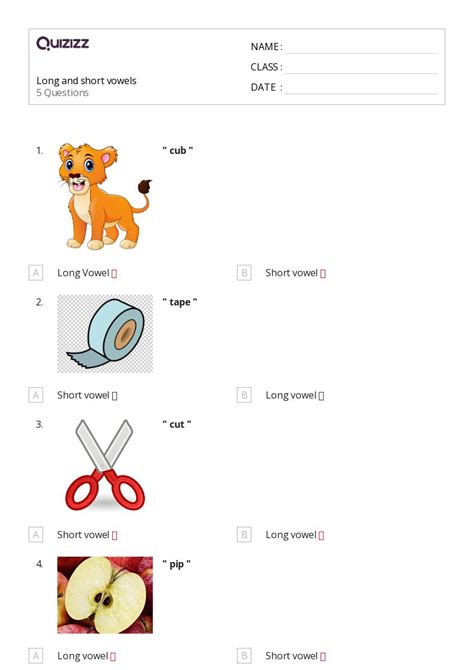
Task: Click the sliced apple photo
Action: coord(105,595)
